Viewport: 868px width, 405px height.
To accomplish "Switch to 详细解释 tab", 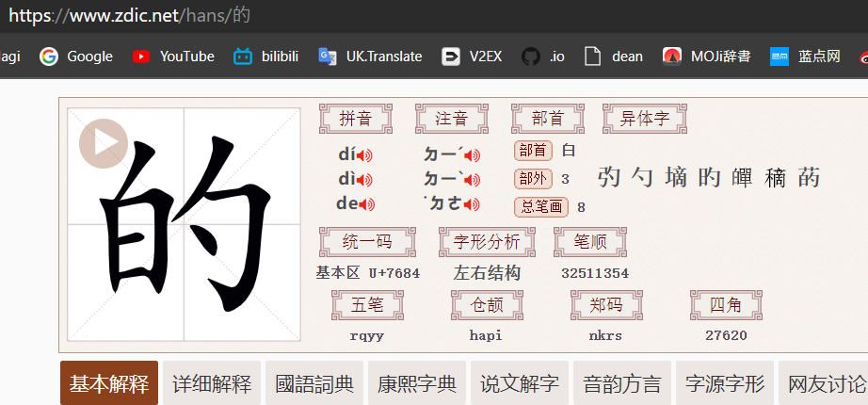I will (x=212, y=382).
